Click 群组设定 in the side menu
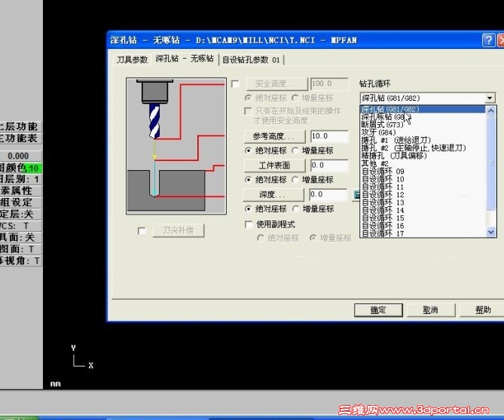Image resolution: width=504 pixels, height=420 pixels. point(20,202)
